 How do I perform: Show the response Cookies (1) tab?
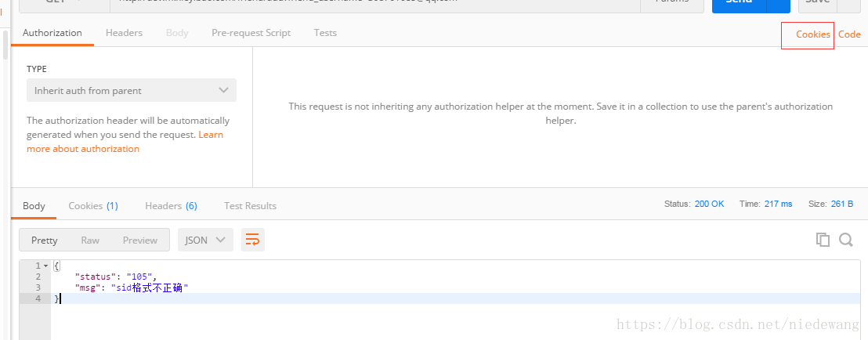tap(92, 205)
